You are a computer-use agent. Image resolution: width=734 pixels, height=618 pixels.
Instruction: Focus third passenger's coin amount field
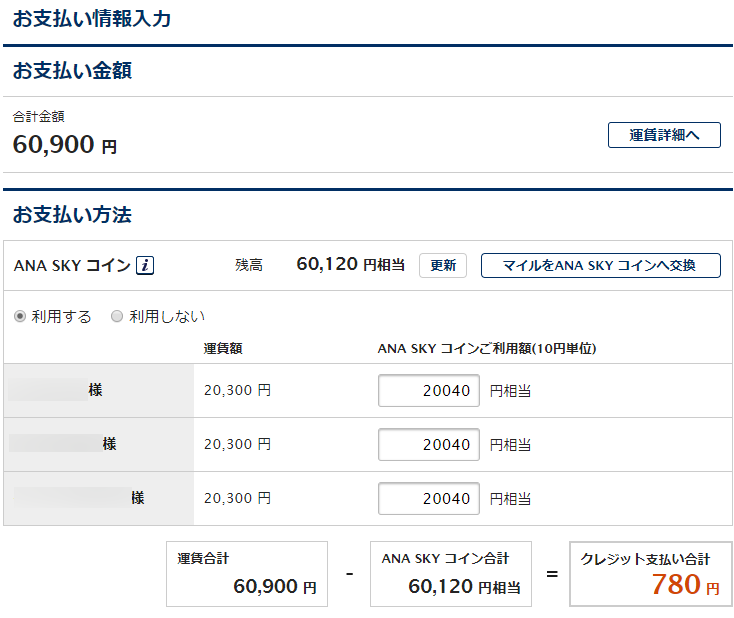tap(429, 499)
